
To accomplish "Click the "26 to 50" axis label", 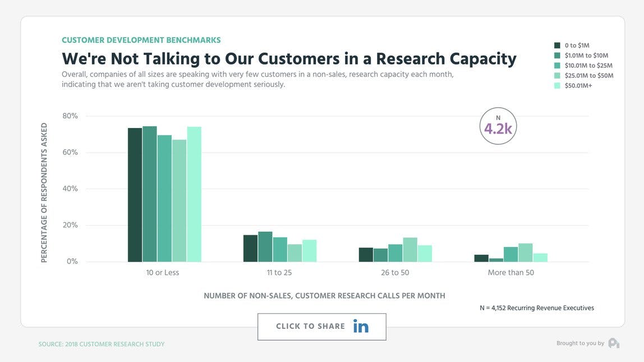I will click(x=395, y=273).
